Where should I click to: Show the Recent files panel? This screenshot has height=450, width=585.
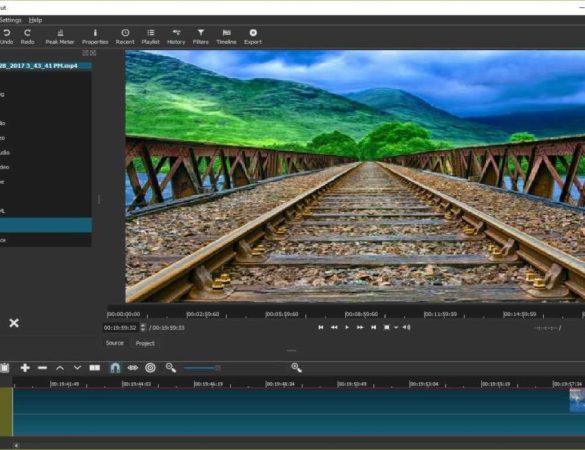pyautogui.click(x=125, y=37)
